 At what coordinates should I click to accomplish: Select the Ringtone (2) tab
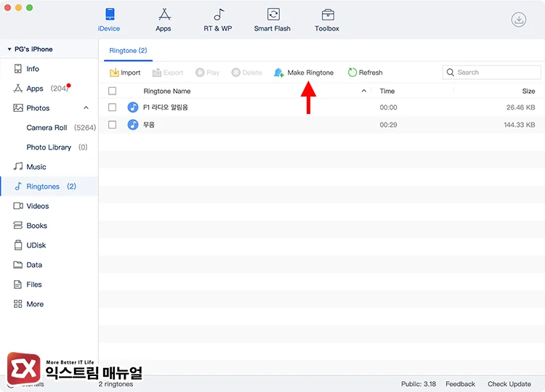pyautogui.click(x=128, y=51)
